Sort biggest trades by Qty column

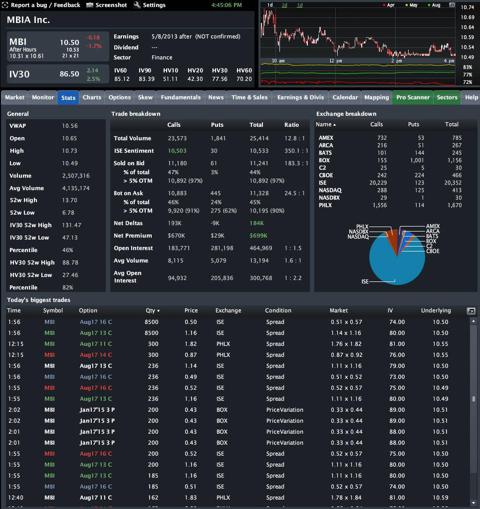[x=152, y=310]
